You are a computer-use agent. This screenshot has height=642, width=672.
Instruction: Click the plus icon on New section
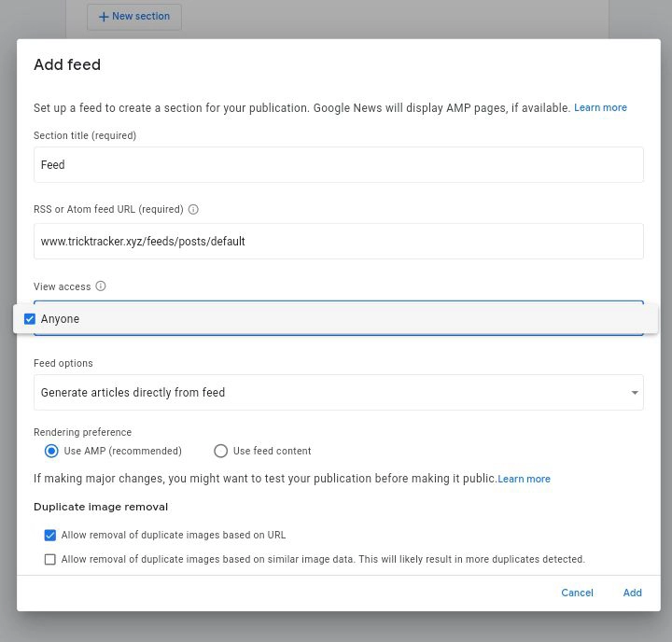click(104, 17)
